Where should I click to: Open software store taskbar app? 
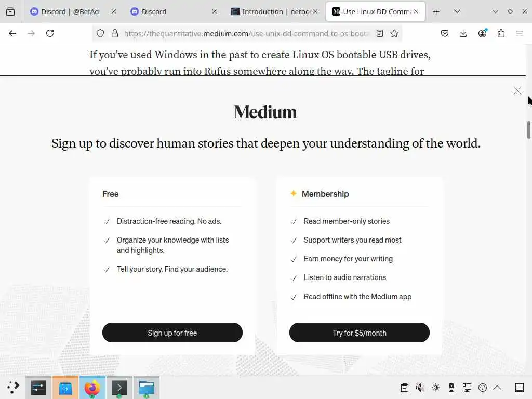coord(65,388)
